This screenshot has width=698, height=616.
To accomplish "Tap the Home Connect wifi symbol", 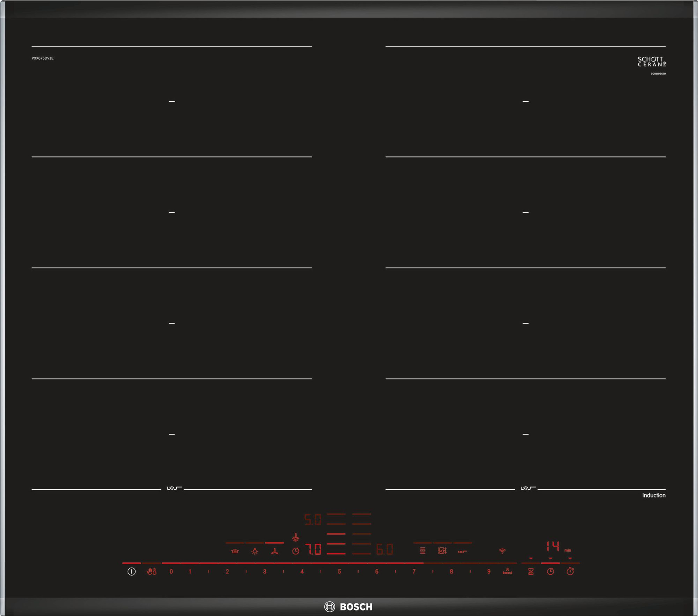I will (502, 551).
